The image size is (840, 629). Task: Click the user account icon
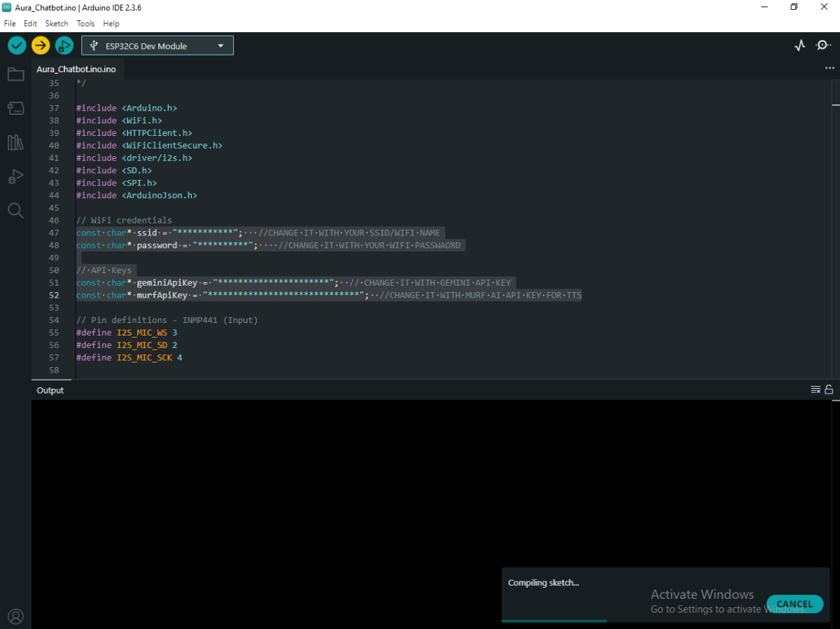[15, 616]
